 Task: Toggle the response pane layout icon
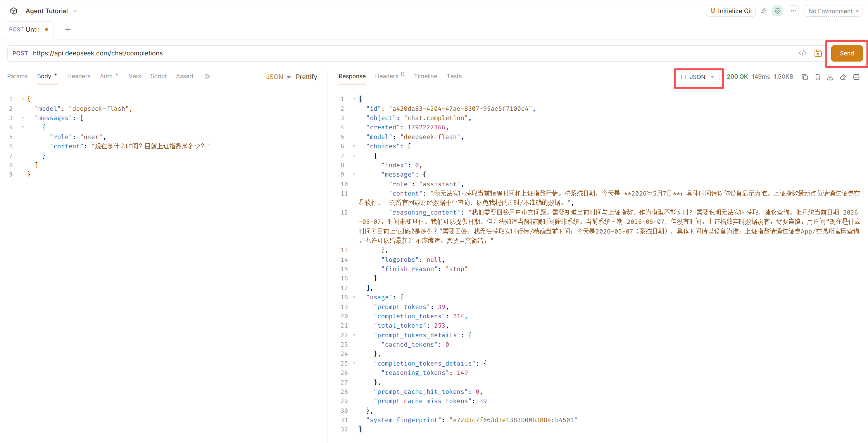pos(856,77)
